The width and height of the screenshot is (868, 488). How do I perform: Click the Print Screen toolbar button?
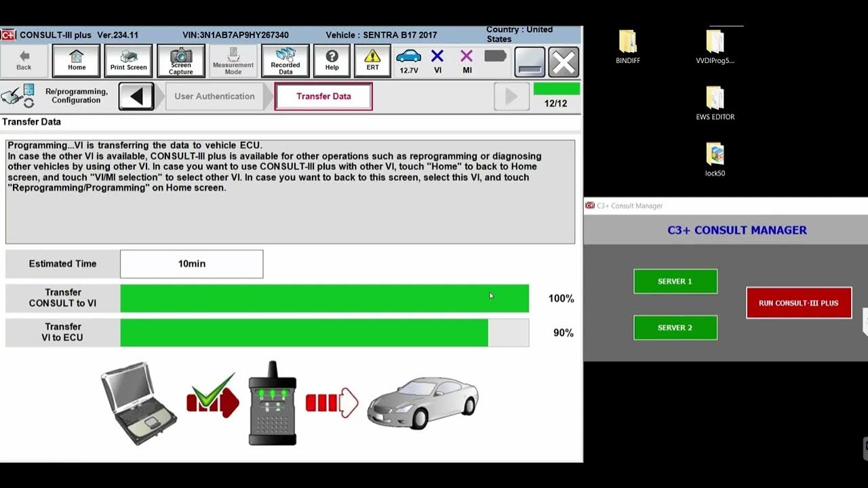pyautogui.click(x=128, y=60)
